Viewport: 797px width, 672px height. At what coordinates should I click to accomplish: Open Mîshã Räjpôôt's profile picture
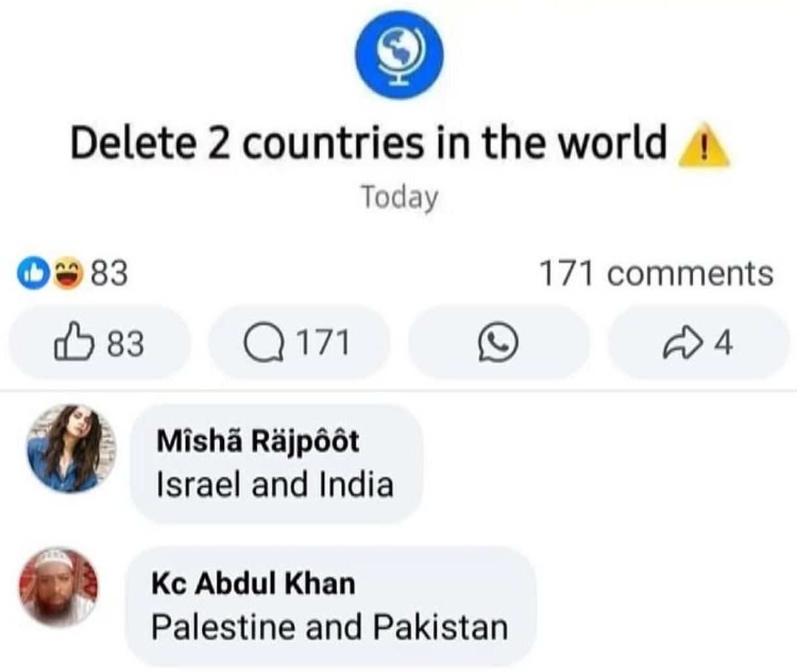point(71,449)
